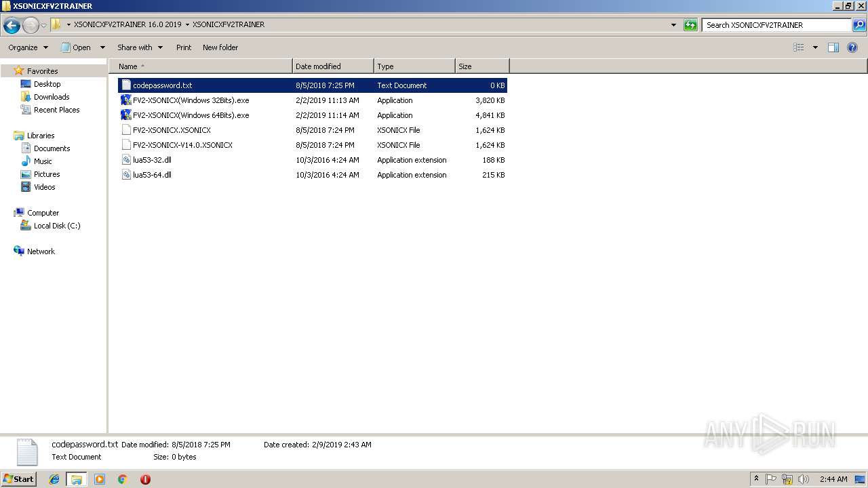Sort by the Type column header

coord(414,66)
